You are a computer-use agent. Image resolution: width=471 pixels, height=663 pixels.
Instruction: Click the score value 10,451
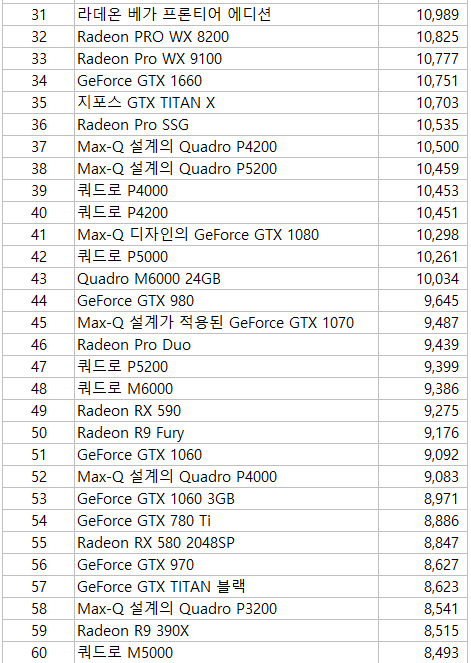[x=438, y=213]
